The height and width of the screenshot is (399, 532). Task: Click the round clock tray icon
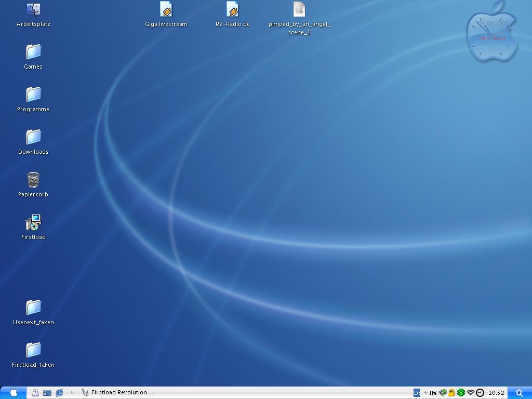(x=480, y=393)
